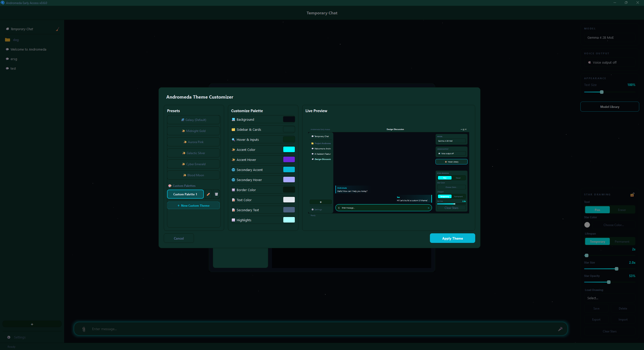Viewport: 644px width, 350px height.
Task: Click the Background color swatch
Action: pyautogui.click(x=289, y=119)
